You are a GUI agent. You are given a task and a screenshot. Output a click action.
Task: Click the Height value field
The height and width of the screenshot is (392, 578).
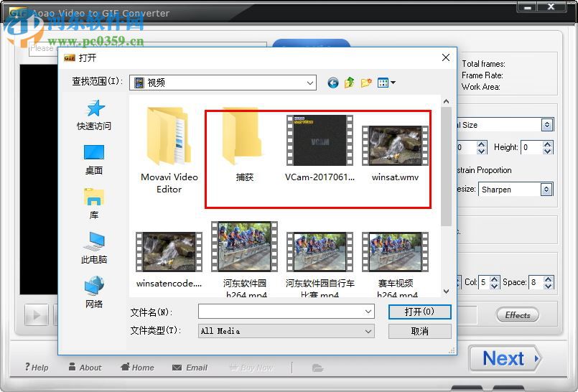coord(532,147)
